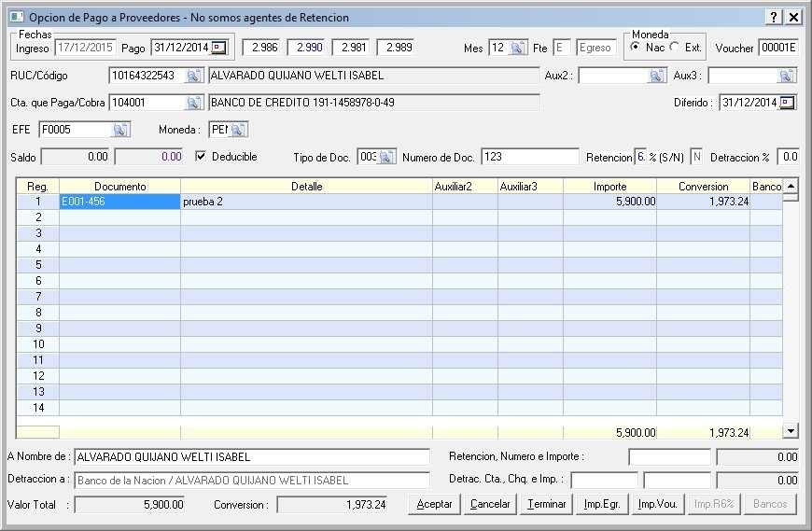Screen dimensions: 812x531
Task: Click the Retencion number input field
Action: pyautogui.click(x=669, y=457)
